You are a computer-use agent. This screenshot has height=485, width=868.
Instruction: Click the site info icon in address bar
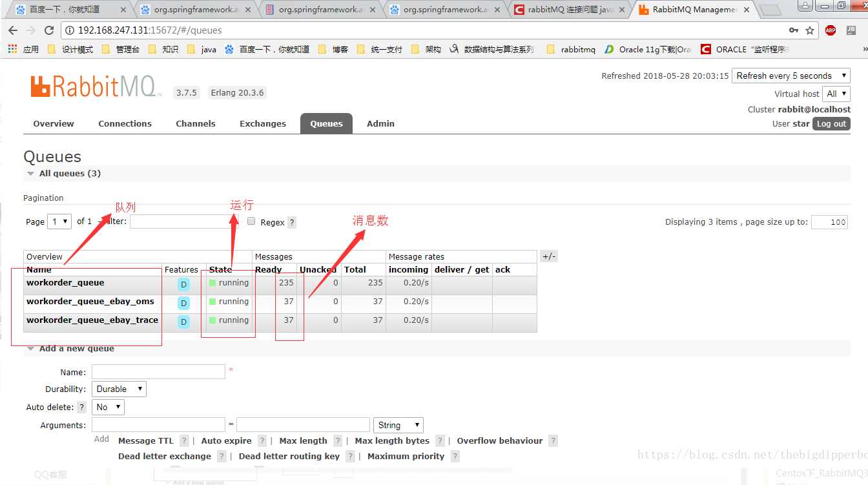tap(70, 30)
